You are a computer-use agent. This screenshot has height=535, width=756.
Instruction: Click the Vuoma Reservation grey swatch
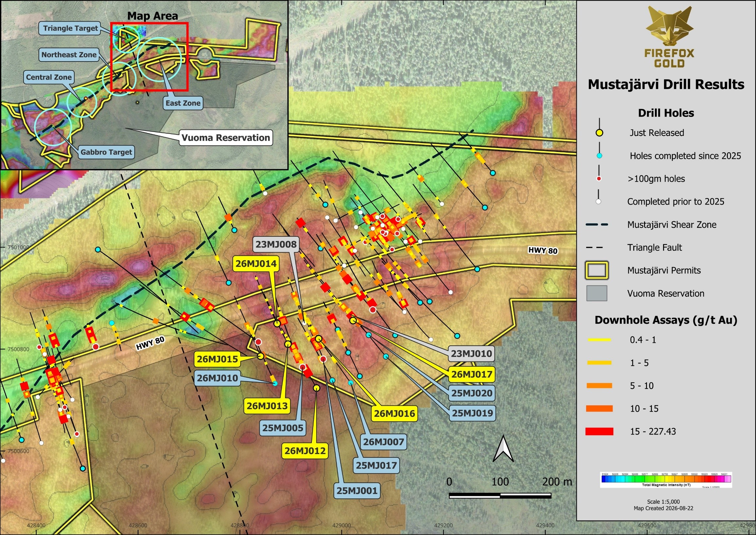597,293
